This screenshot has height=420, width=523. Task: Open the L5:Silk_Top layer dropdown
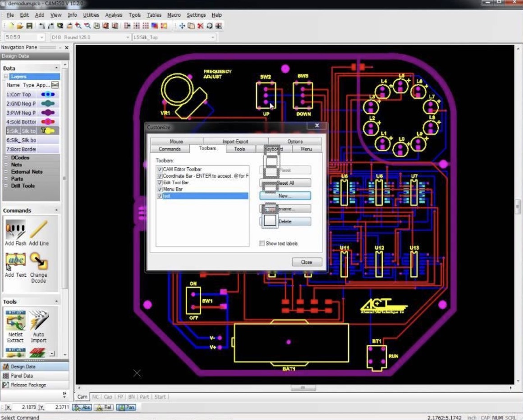tap(213, 37)
